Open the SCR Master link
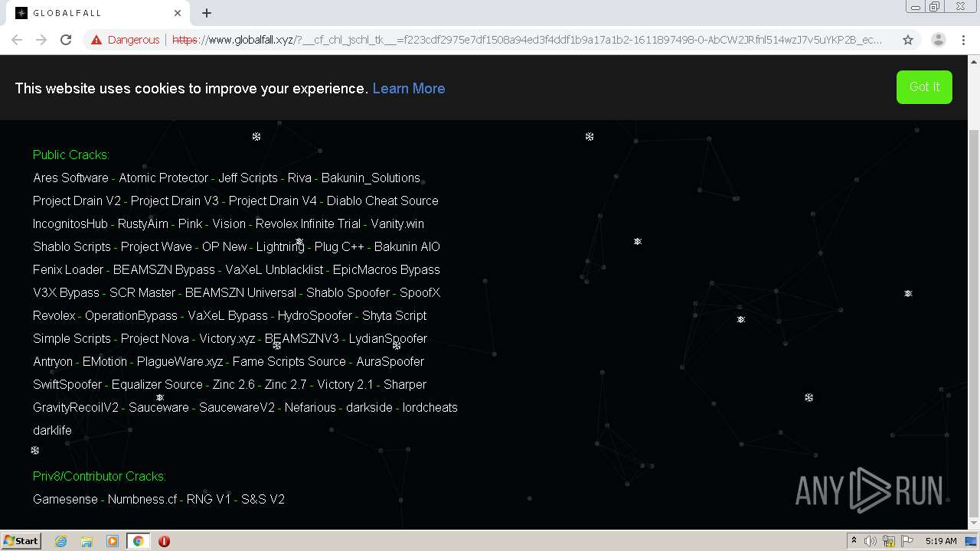This screenshot has width=980, height=551. pyautogui.click(x=142, y=292)
